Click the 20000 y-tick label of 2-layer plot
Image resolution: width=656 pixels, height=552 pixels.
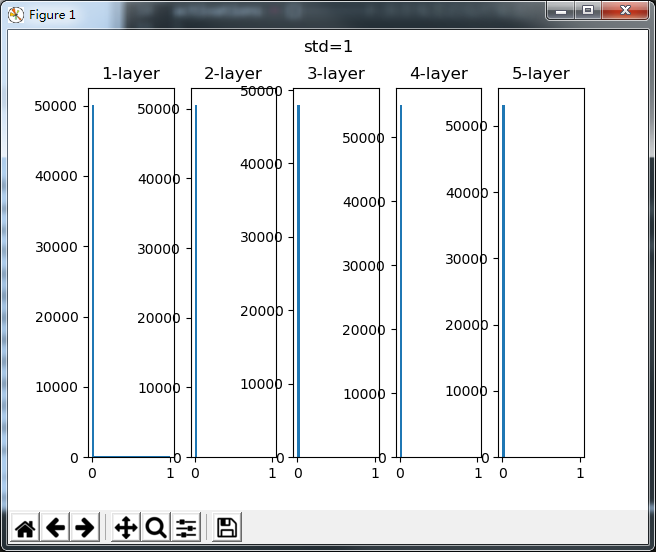(159, 318)
